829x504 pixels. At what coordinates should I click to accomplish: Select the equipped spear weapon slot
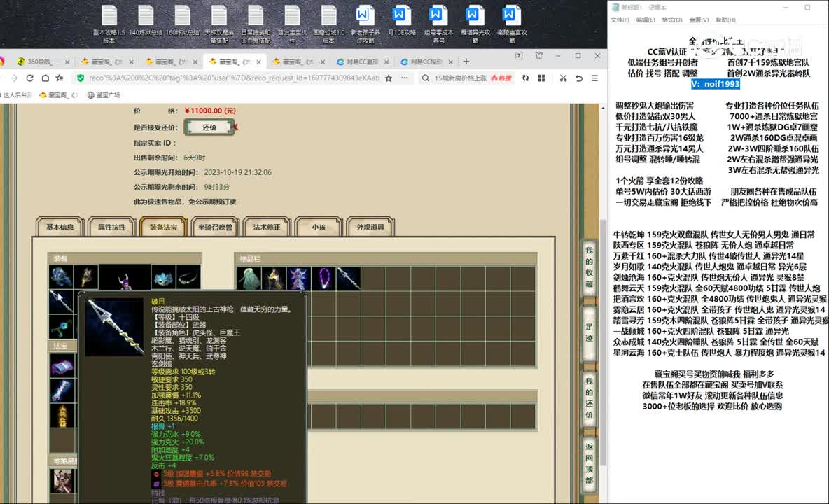click(61, 301)
